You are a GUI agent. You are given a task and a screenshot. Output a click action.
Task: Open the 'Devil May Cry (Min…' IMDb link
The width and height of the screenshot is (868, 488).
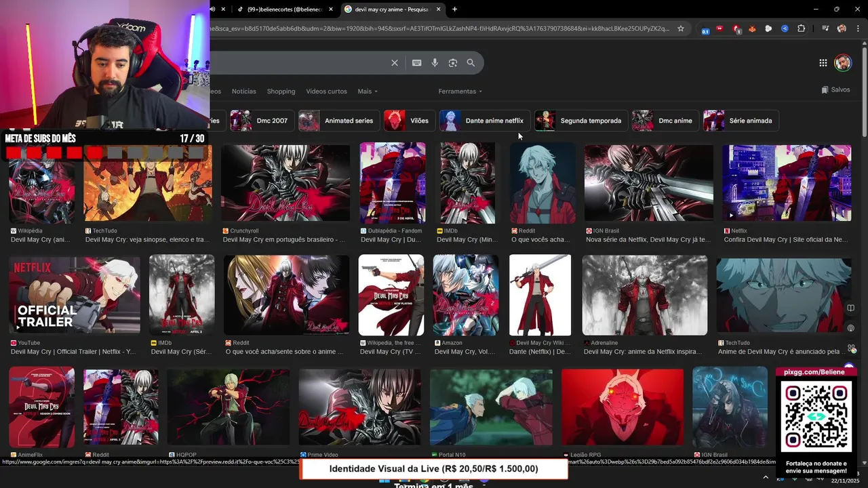click(x=466, y=240)
